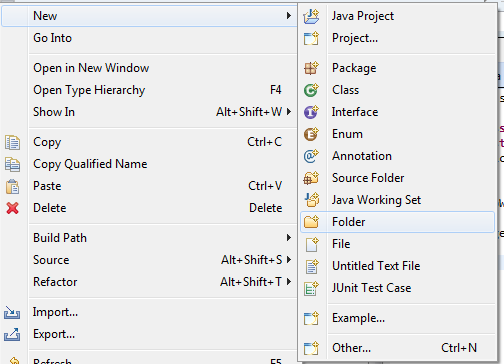Click the F4 shortcut text
The height and width of the screenshot is (364, 504).
click(x=276, y=90)
